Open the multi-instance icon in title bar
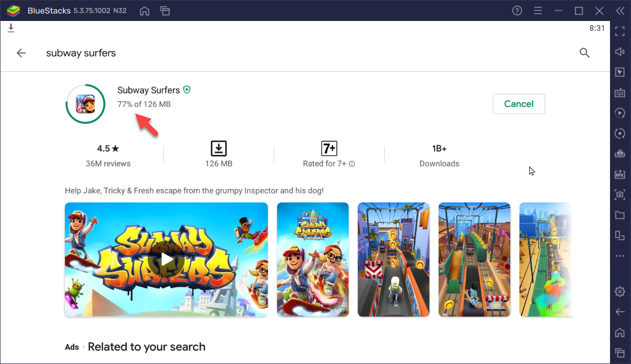This screenshot has width=631, height=364. coord(165,11)
